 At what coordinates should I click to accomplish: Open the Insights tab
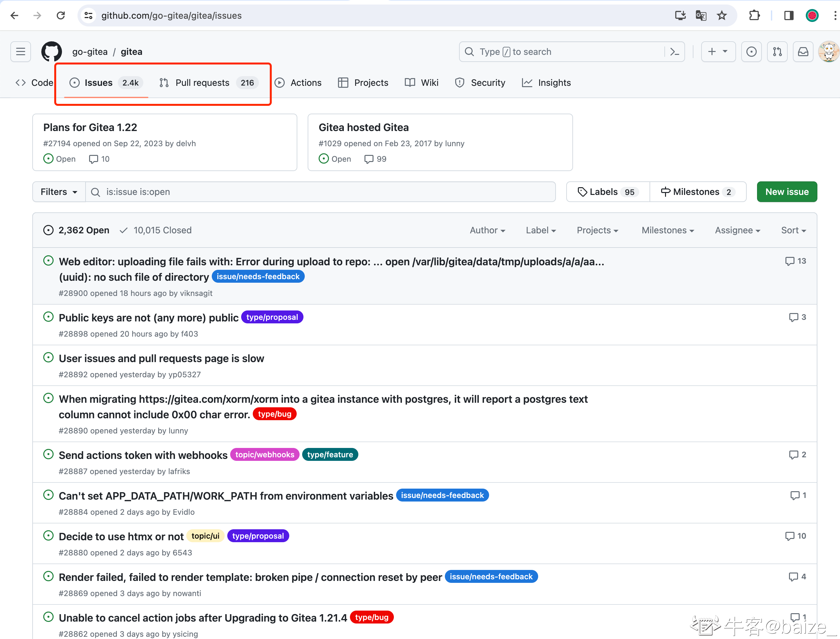pyautogui.click(x=546, y=83)
